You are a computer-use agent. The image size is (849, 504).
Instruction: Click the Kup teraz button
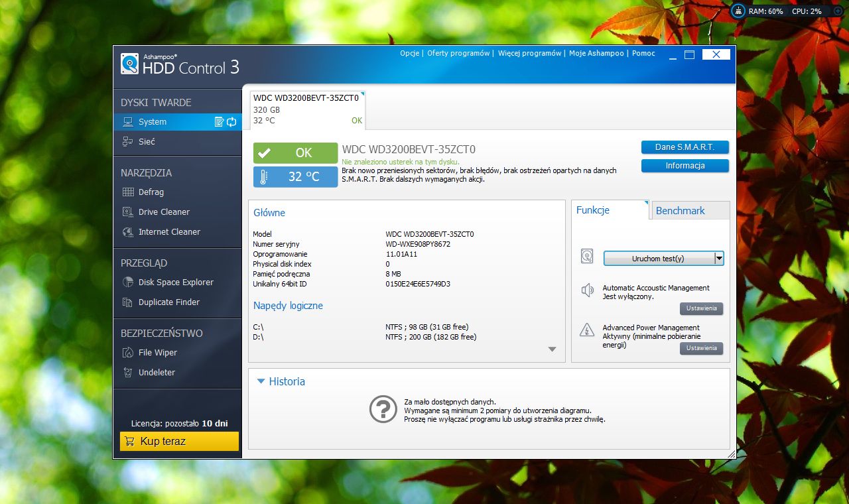point(179,441)
